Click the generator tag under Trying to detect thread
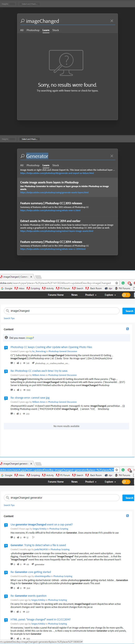 point(39,564)
